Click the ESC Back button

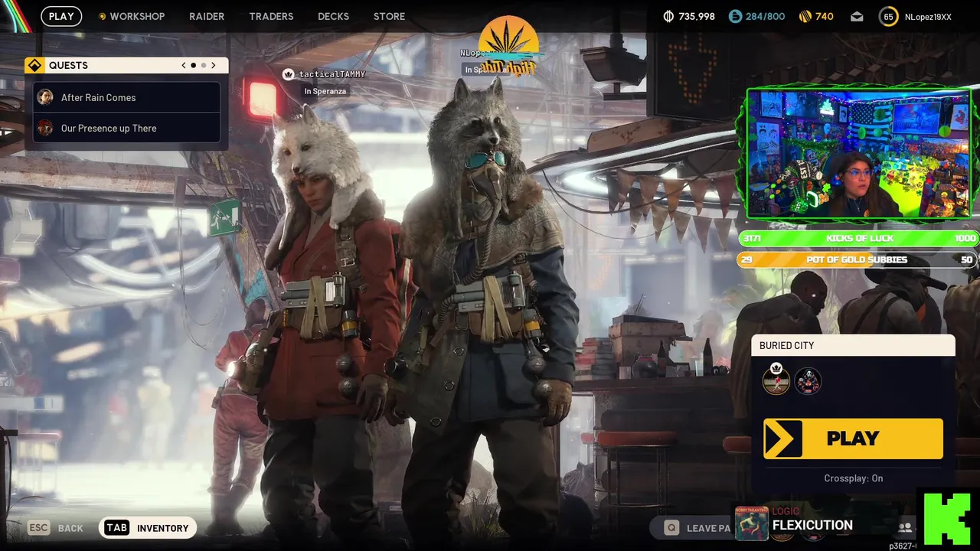[x=55, y=528]
